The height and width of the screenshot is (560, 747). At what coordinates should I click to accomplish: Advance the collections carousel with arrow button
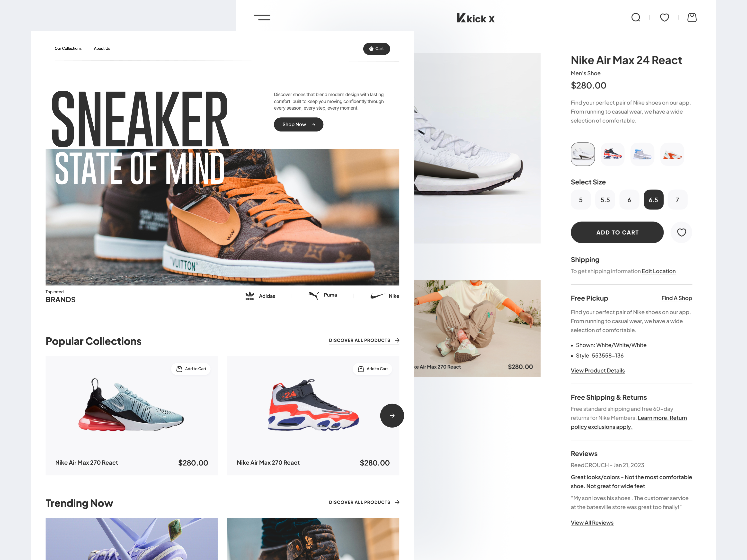point(392,416)
